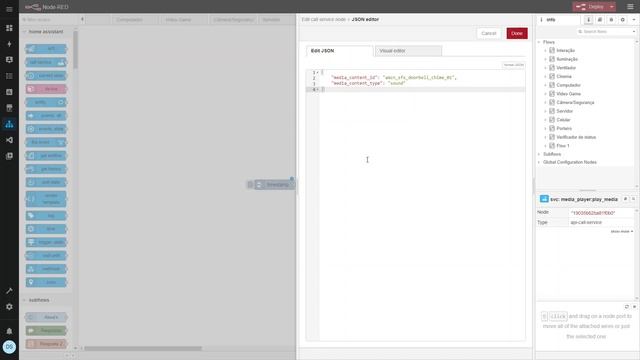The height and width of the screenshot is (360, 640).
Task: Click the horizontal canvas scrollbar
Action: click(x=143, y=349)
